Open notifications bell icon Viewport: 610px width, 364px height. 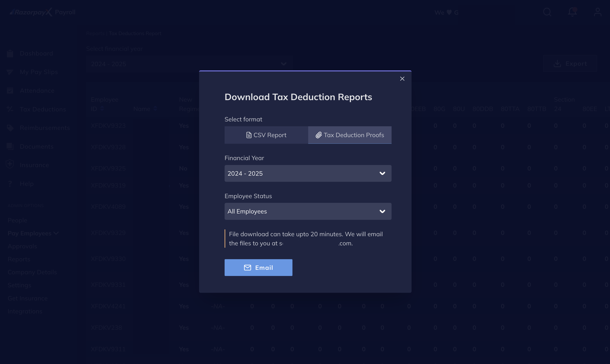tap(572, 12)
